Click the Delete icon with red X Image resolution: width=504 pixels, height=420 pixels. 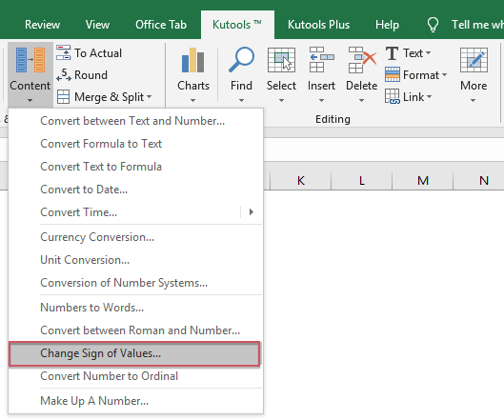pos(362,60)
